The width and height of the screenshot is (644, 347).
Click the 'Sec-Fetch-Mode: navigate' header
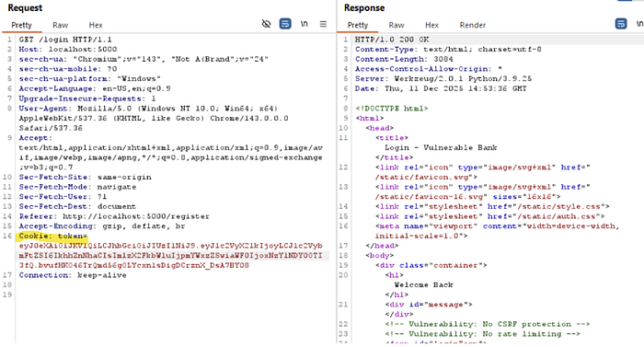point(77,187)
